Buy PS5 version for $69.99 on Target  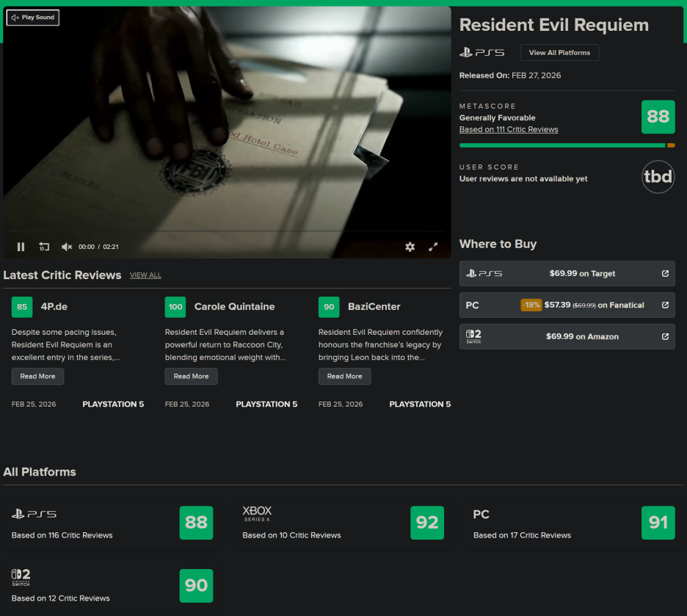(567, 273)
